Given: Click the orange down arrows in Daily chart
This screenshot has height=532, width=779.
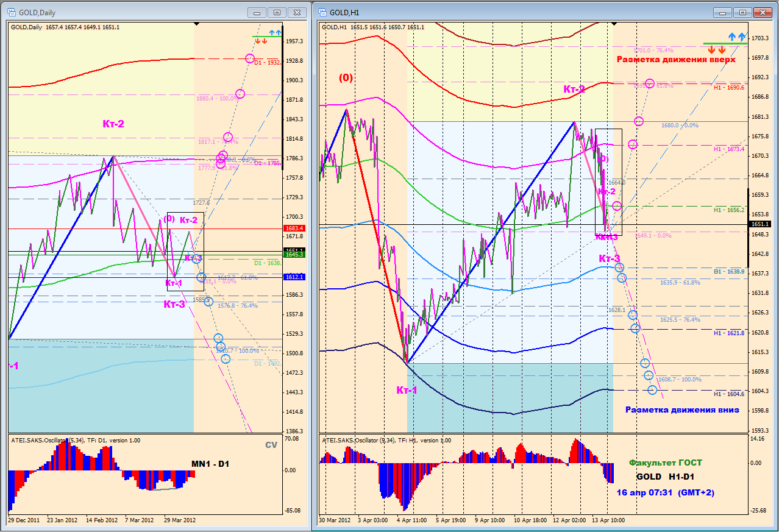Looking at the screenshot, I should 261,41.
